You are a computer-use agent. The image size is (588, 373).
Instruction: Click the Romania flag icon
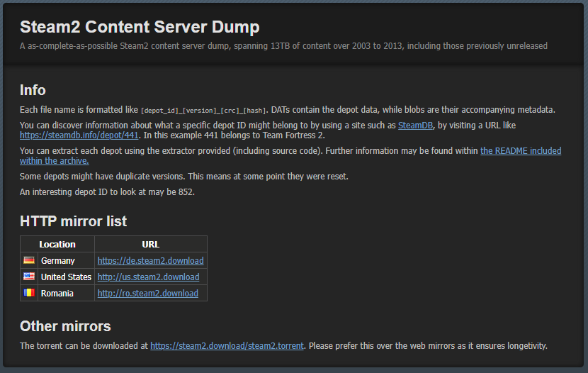pos(29,293)
